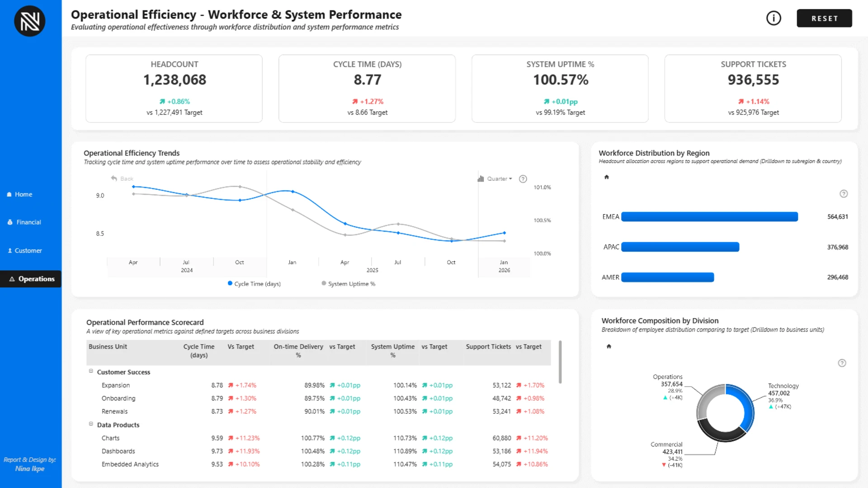The width and height of the screenshot is (868, 488).
Task: Open help icon on Operational Efficiency Trends chart
Action: (523, 179)
